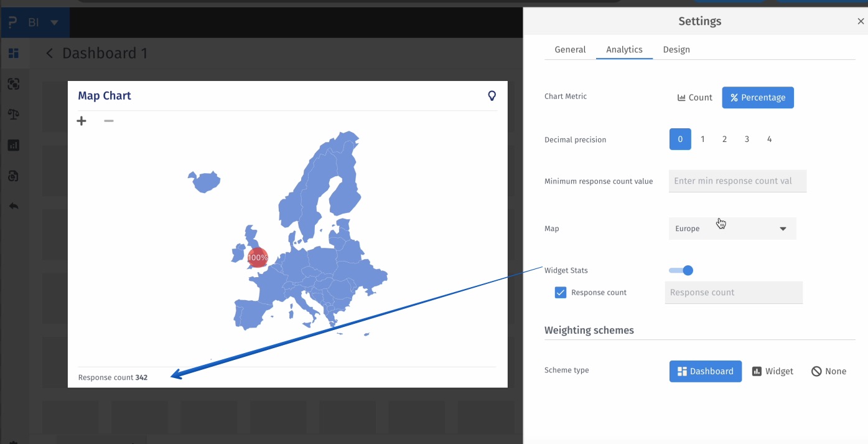Screen dimensions: 868x444
Task: Switch to the Analytics tab
Action: click(x=624, y=49)
